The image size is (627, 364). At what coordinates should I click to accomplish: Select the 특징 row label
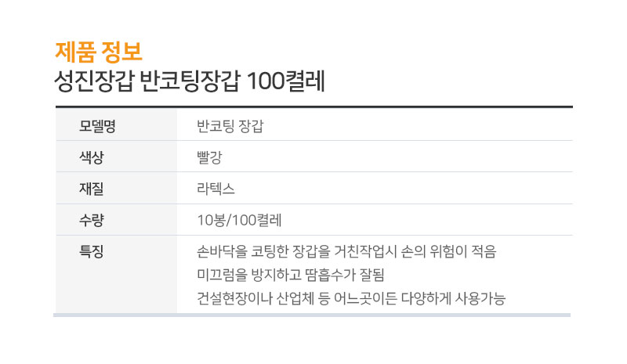tap(92, 251)
